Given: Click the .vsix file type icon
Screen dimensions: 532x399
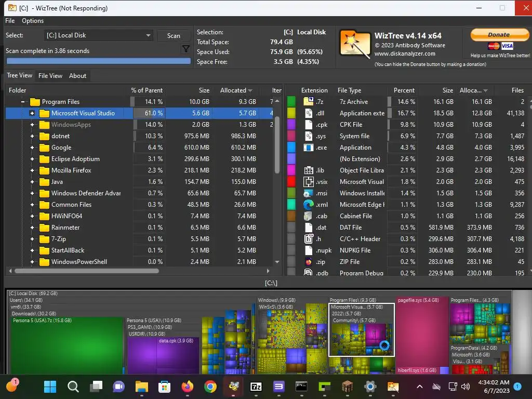Looking at the screenshot, I should coord(309,182).
